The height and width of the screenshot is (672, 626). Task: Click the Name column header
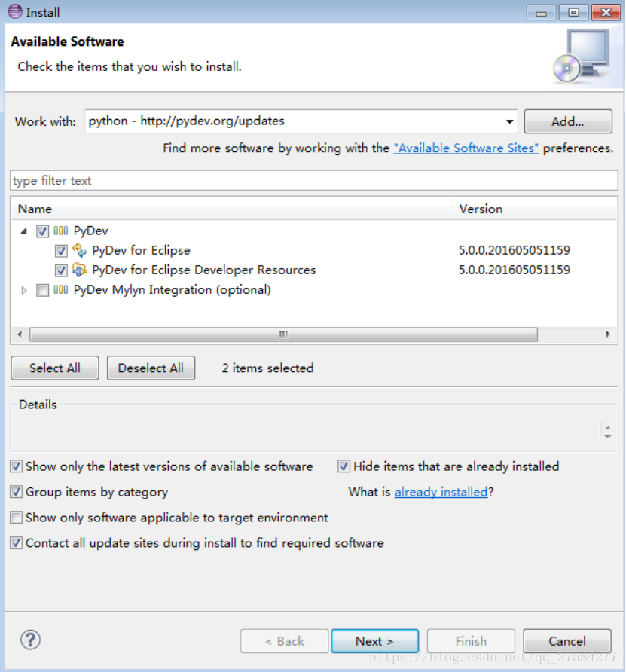click(232, 209)
